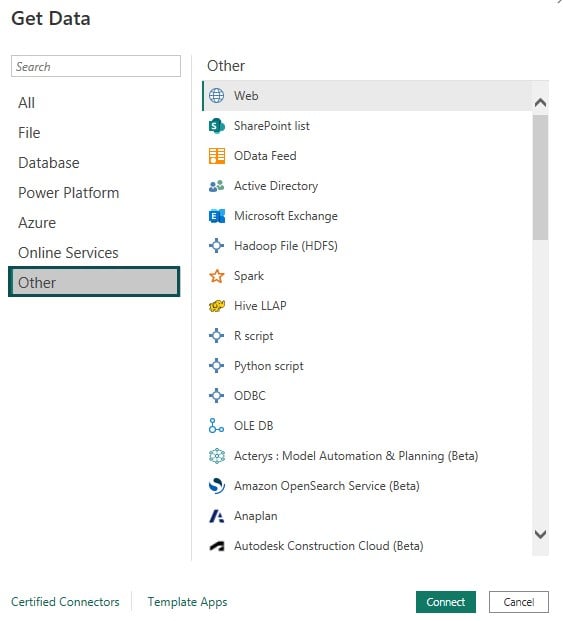
Task: Click the Spark star icon
Action: tap(216, 276)
